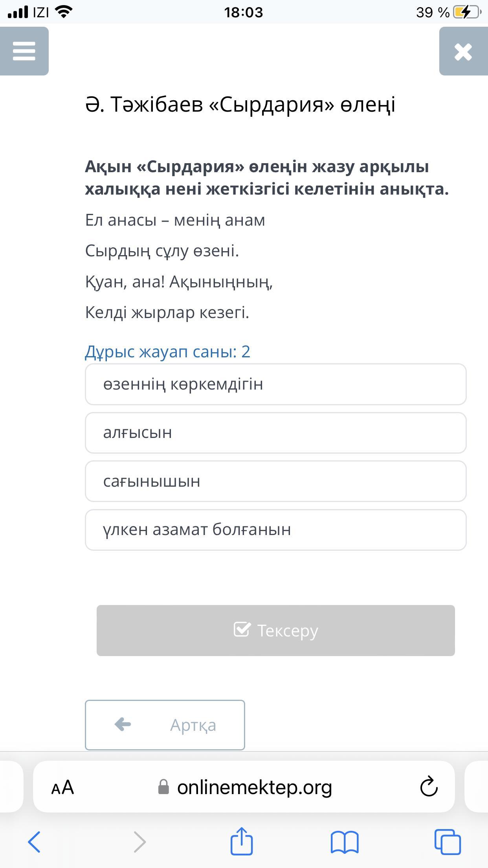
Task: Tap the 18:03 clock in status bar
Action: pyautogui.click(x=244, y=13)
